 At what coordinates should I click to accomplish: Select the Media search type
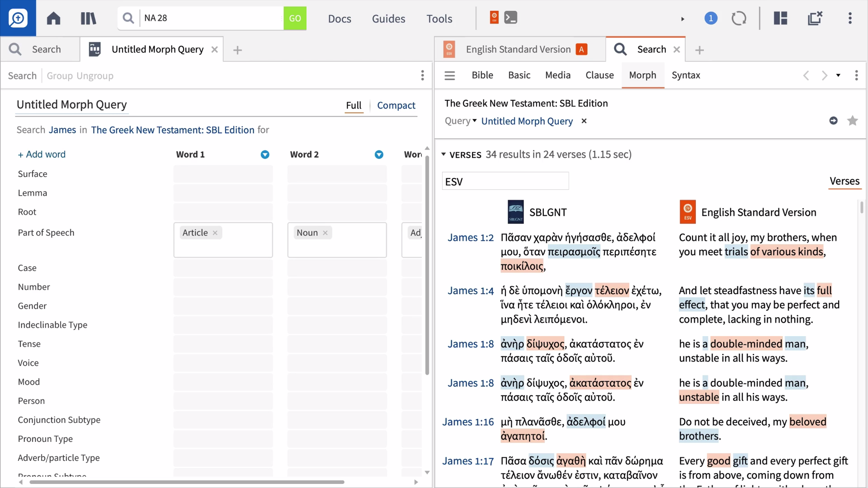[x=558, y=75]
